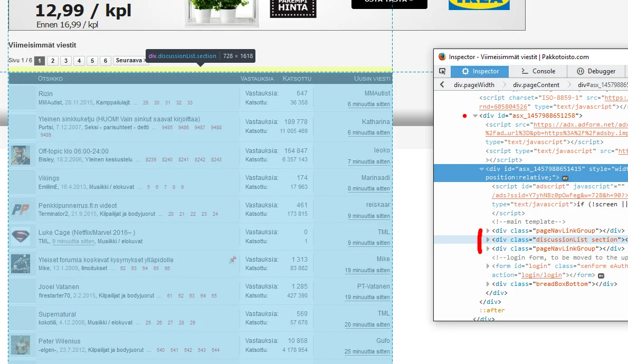Click the 'ev' badge on the selected div
The width and height of the screenshot is (628, 364).
(564, 178)
